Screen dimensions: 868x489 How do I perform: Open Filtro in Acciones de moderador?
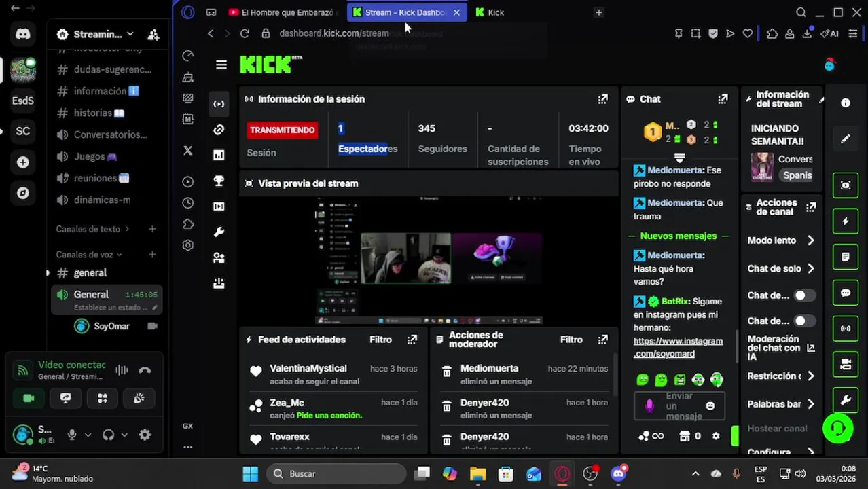pos(571,340)
